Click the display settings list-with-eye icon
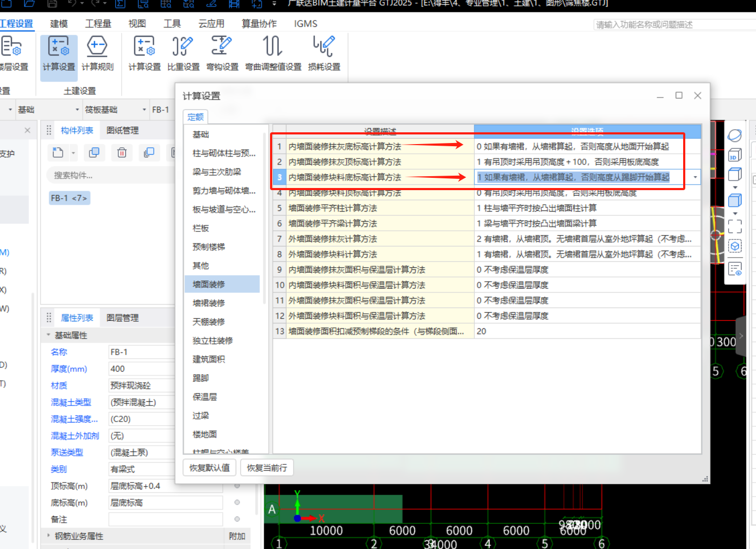Screen dimensions: 756x549 [735, 269]
